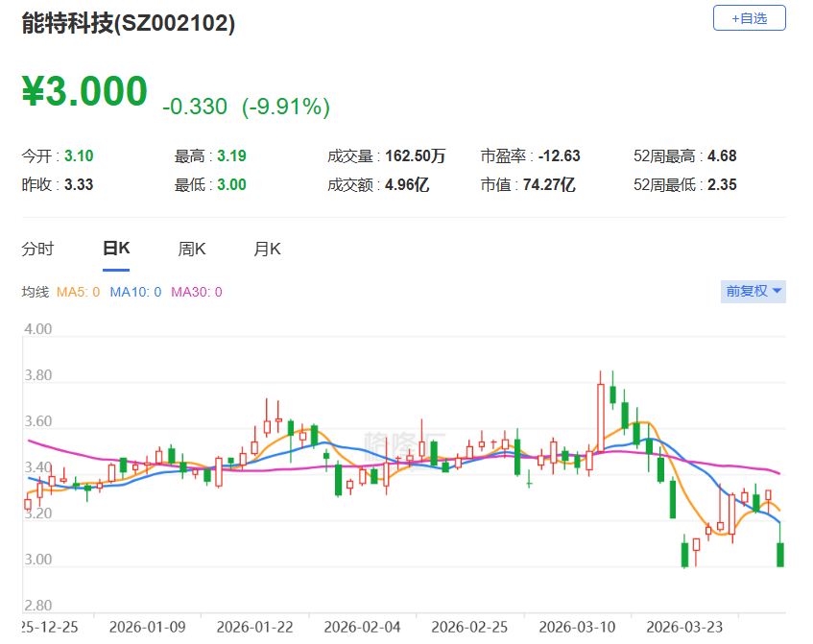Click the 3.60 price axis label
The image size is (813, 644).
(37, 421)
